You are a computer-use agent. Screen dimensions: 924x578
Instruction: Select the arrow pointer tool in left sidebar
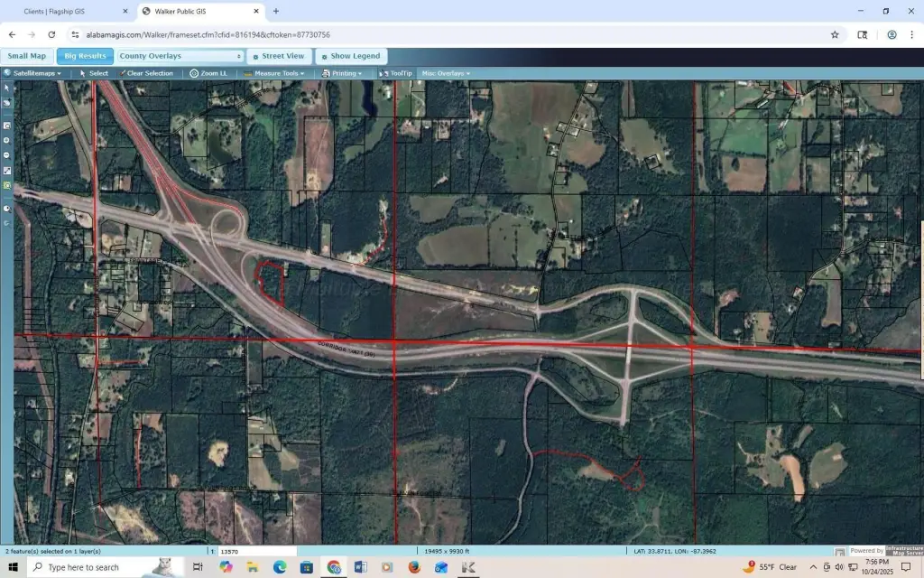pyautogui.click(x=6, y=89)
